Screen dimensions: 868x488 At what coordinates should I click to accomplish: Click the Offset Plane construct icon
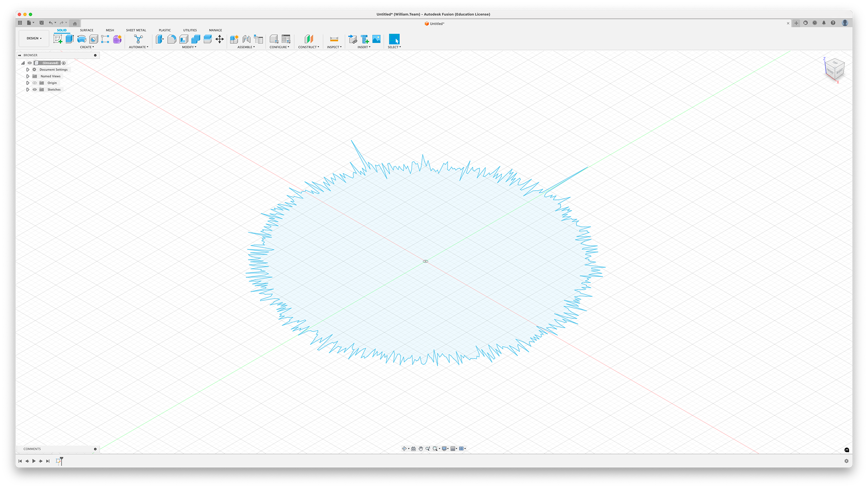[x=309, y=39]
